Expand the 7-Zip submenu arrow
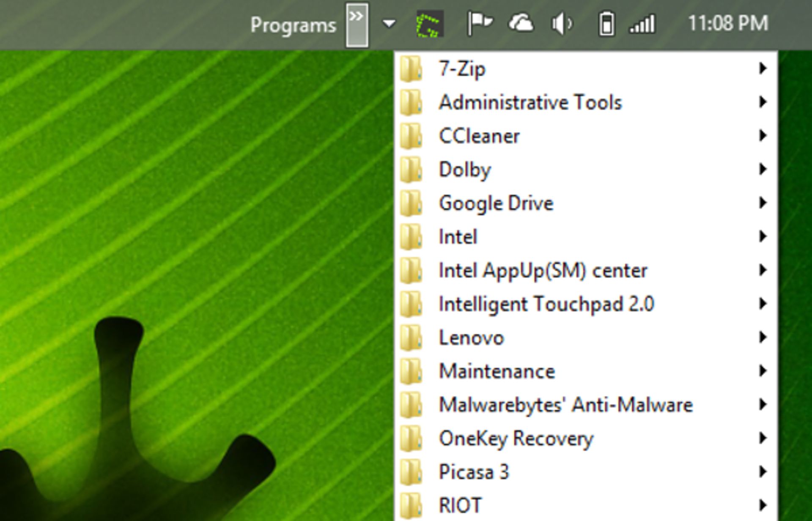The height and width of the screenshot is (521, 812). pos(763,68)
